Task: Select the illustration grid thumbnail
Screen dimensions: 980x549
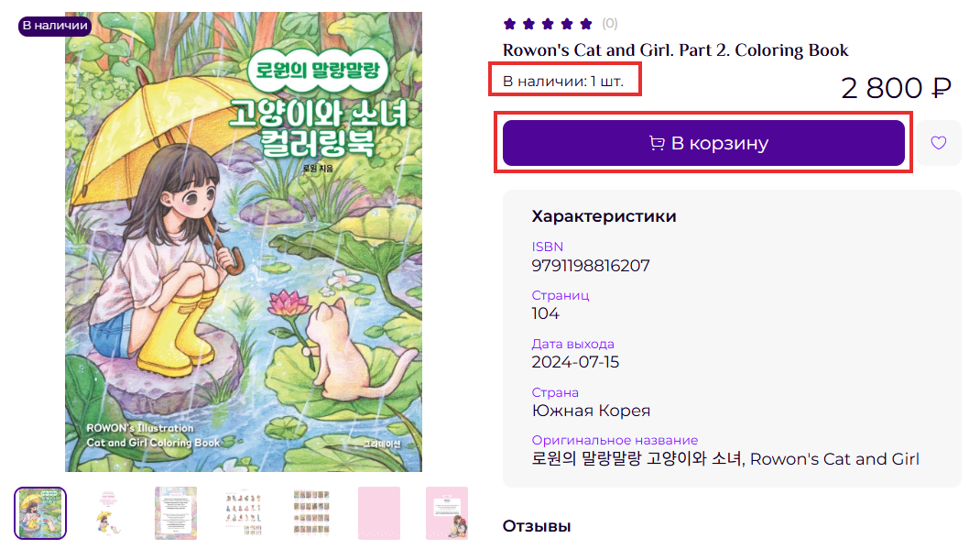Action: [311, 513]
